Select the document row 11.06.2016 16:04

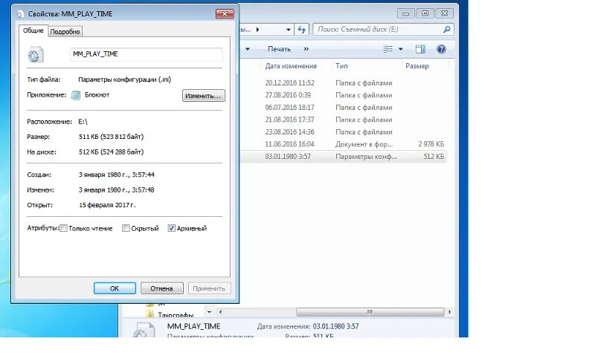point(344,144)
